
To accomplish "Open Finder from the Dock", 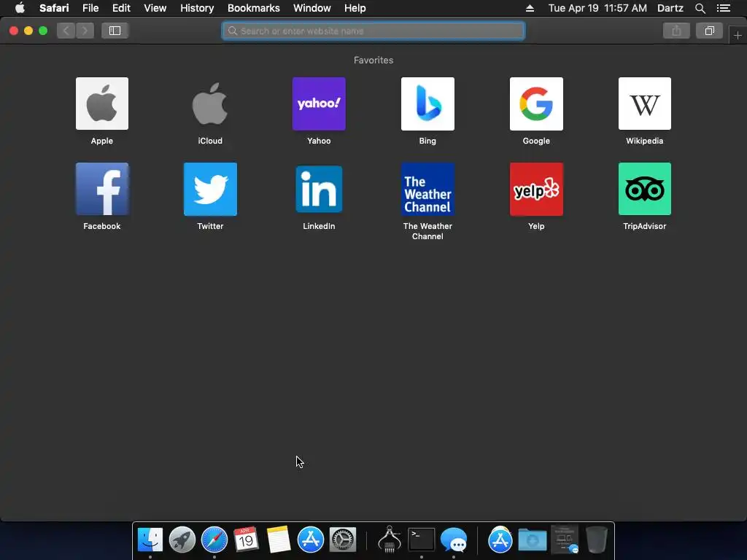I will coord(150,540).
